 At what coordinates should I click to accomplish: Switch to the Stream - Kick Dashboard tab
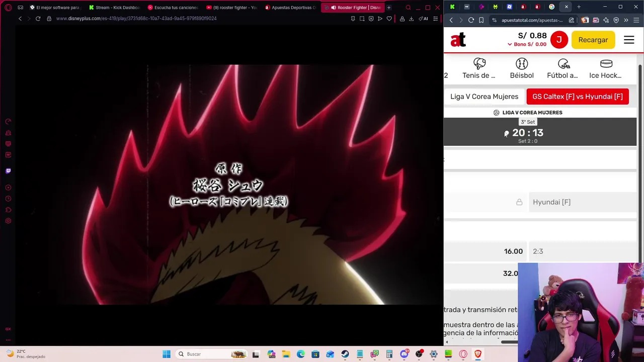114,8
